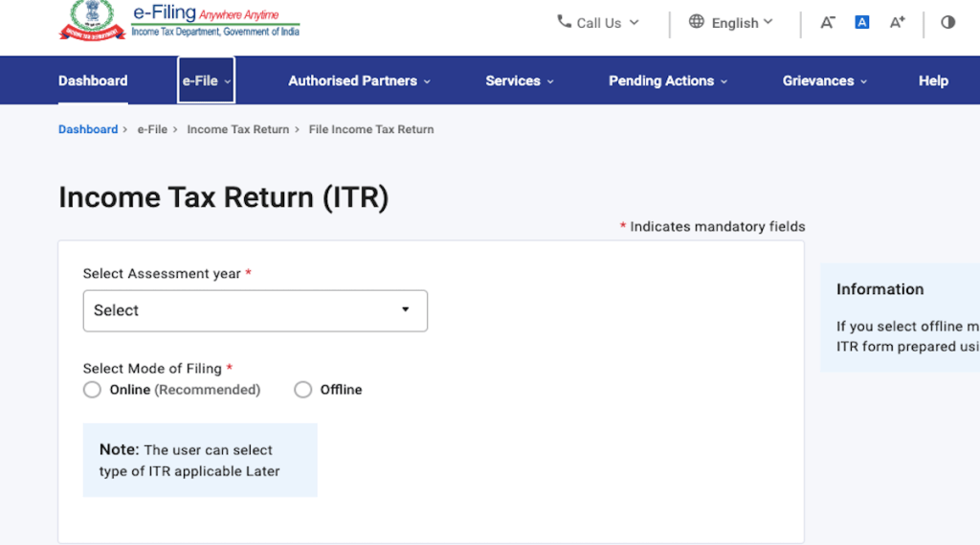Open the Grievances menu
Screen dimensions: 980x545
point(824,80)
